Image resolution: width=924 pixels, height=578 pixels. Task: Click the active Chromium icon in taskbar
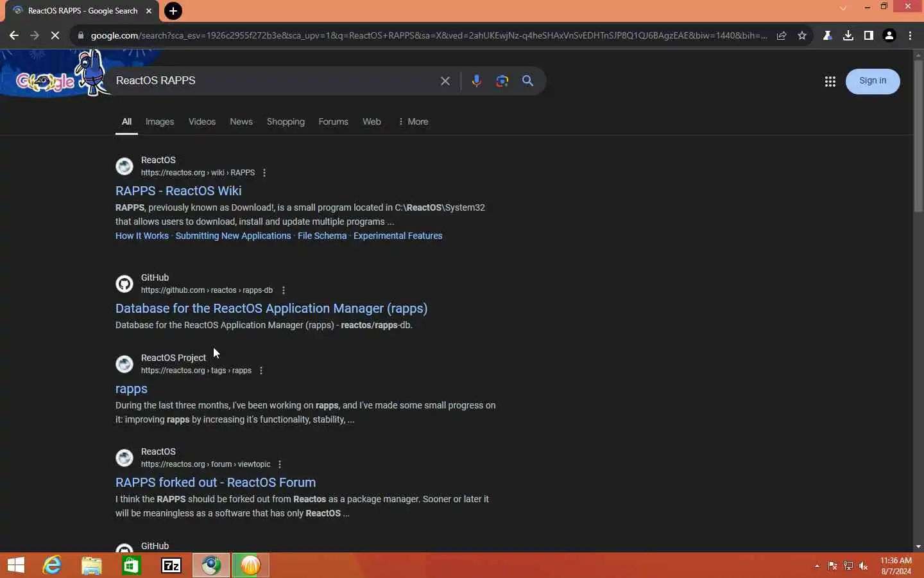[x=211, y=565]
